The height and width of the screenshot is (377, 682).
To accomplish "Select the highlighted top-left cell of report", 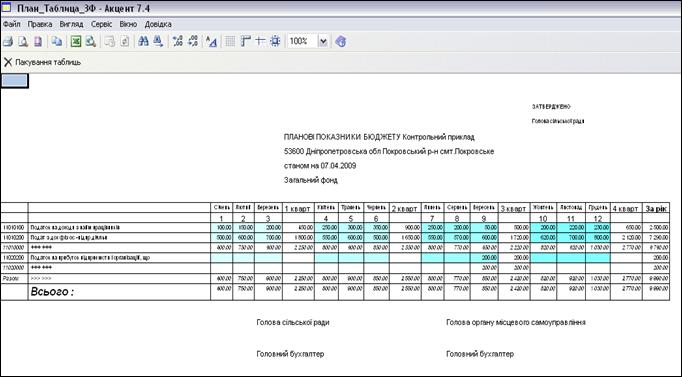I will point(14,81).
